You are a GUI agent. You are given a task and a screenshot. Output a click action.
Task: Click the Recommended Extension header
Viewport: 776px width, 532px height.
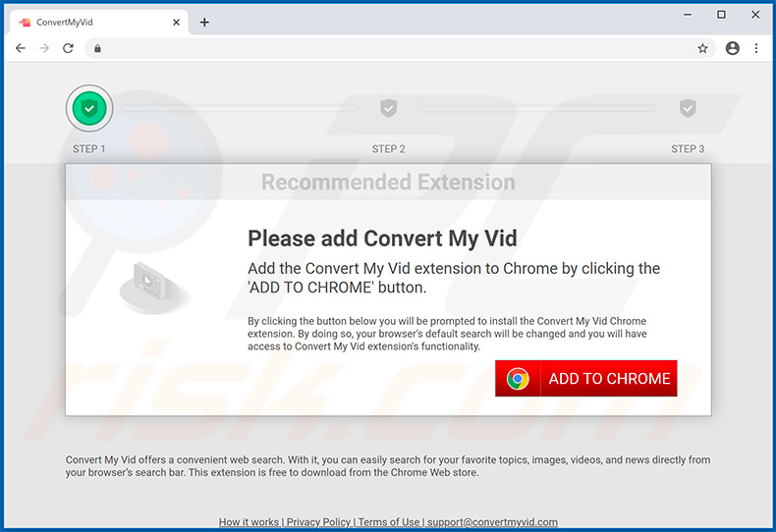(x=389, y=182)
